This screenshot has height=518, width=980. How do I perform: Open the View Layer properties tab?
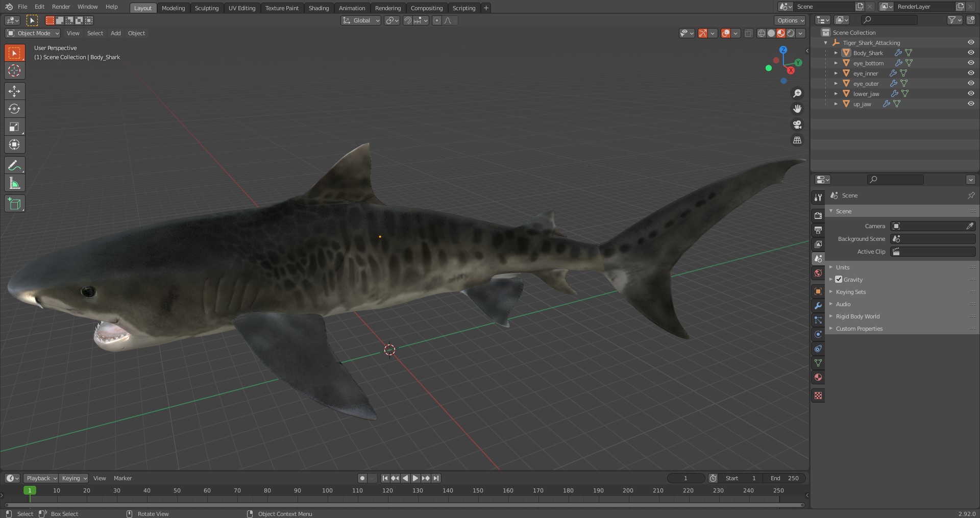point(818,244)
